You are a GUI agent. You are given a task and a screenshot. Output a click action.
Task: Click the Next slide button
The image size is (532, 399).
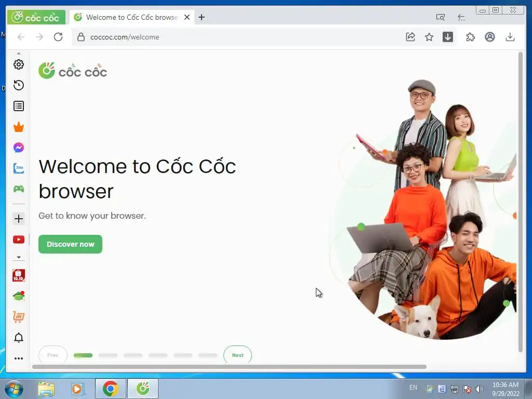point(237,355)
